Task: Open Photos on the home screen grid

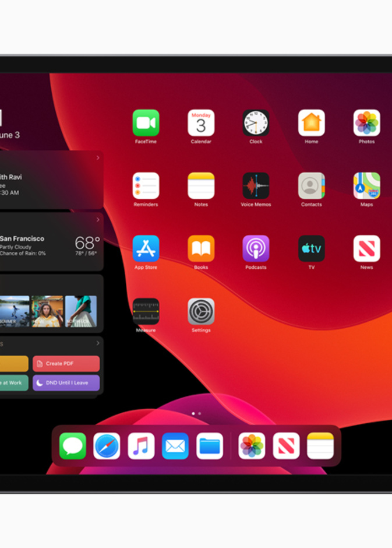Action: [366, 122]
